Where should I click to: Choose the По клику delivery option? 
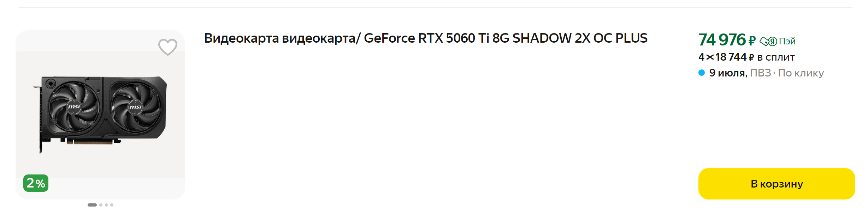click(x=801, y=73)
